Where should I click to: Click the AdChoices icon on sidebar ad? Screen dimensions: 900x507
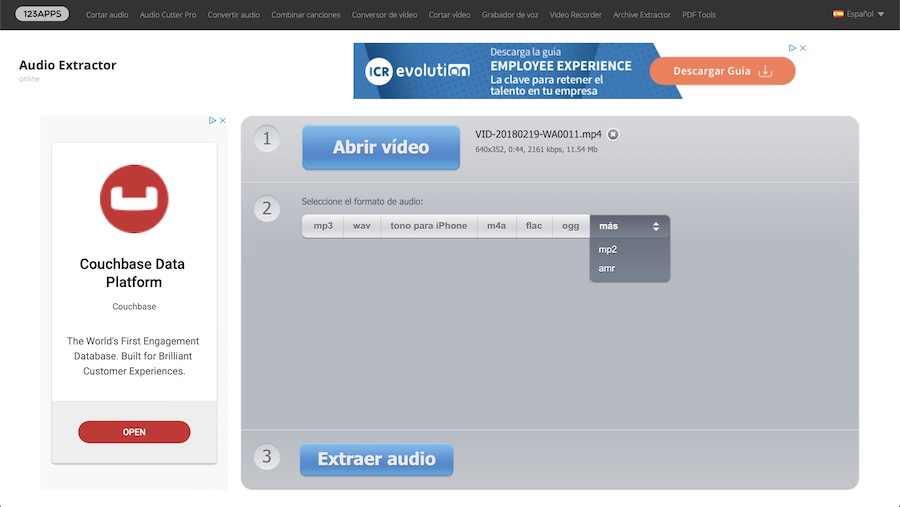(212, 121)
